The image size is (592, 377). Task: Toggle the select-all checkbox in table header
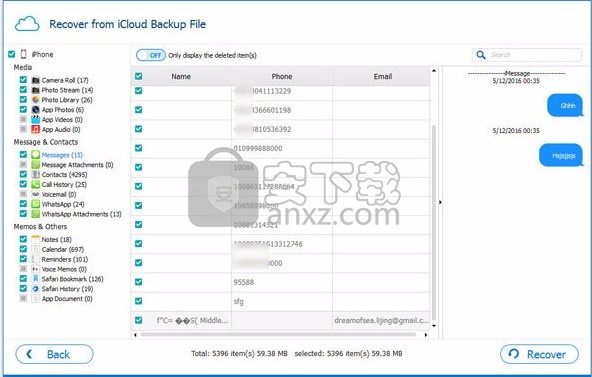click(x=139, y=76)
